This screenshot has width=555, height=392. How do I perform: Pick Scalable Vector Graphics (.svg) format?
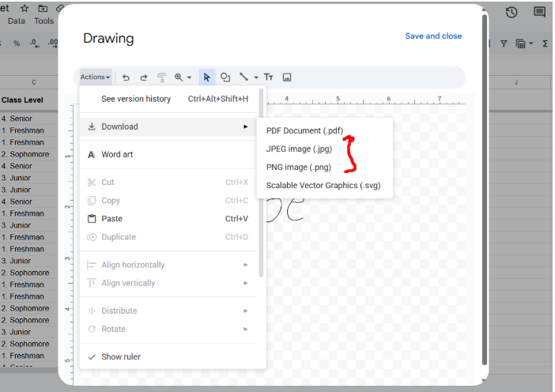tap(323, 186)
